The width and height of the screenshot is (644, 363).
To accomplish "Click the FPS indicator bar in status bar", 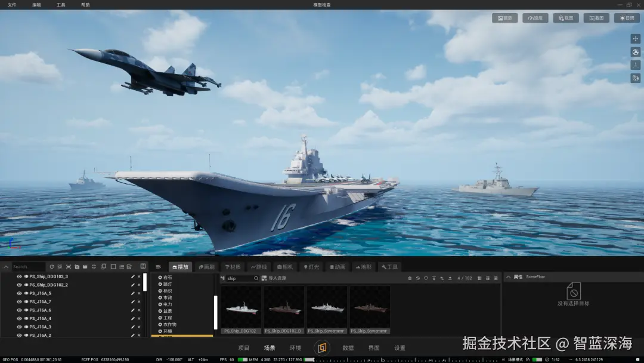I will tap(243, 359).
